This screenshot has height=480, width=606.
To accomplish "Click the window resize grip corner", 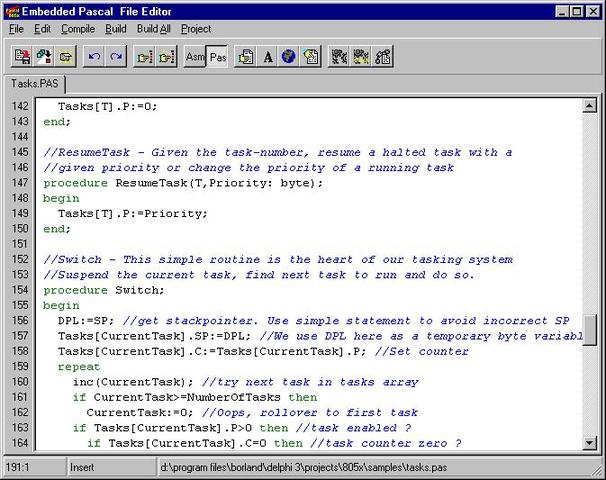I will [597, 471].
